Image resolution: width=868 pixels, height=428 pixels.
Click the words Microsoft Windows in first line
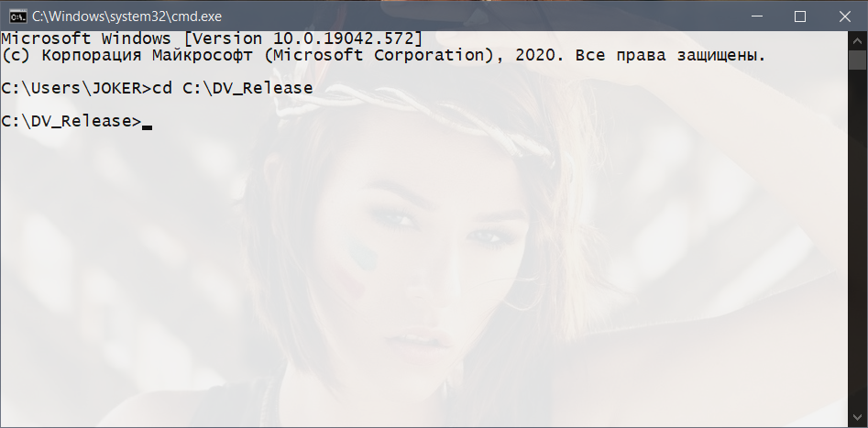[x=86, y=38]
